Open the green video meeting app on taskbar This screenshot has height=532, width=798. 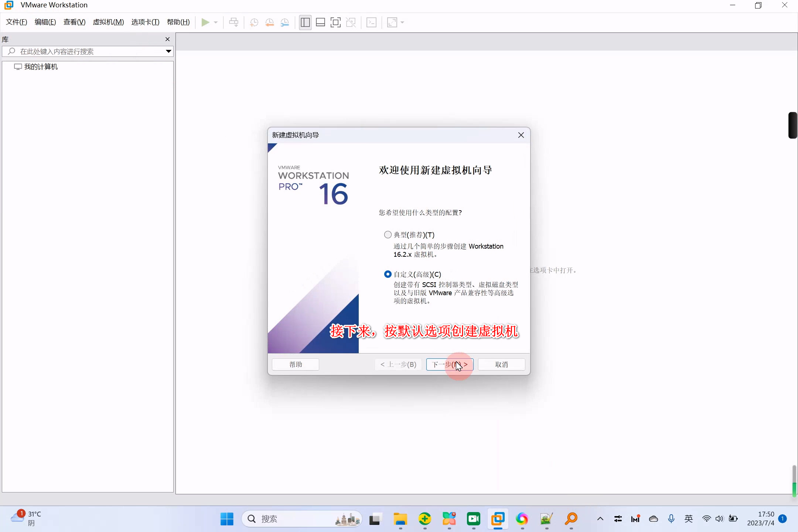tap(474, 519)
